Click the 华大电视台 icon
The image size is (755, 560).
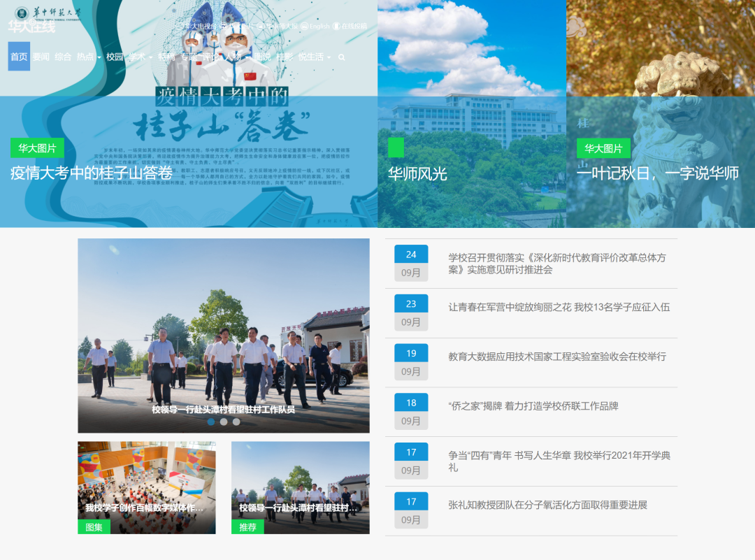[x=179, y=26]
